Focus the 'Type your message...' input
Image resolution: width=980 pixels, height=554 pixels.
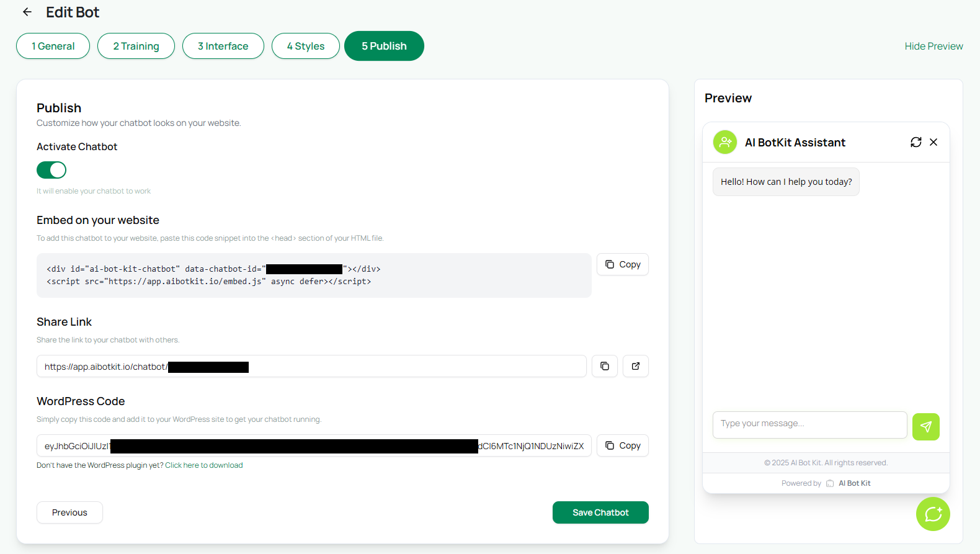tap(810, 425)
